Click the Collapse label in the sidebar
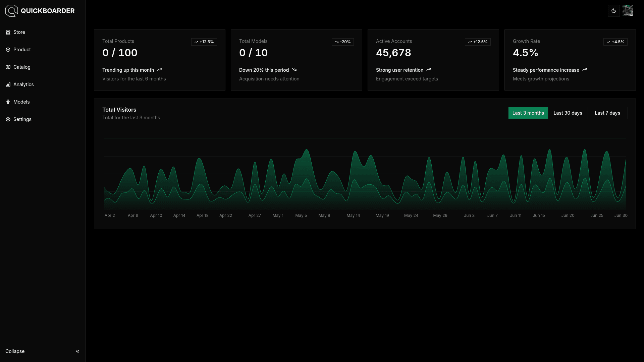The width and height of the screenshot is (644, 362). tap(15, 351)
